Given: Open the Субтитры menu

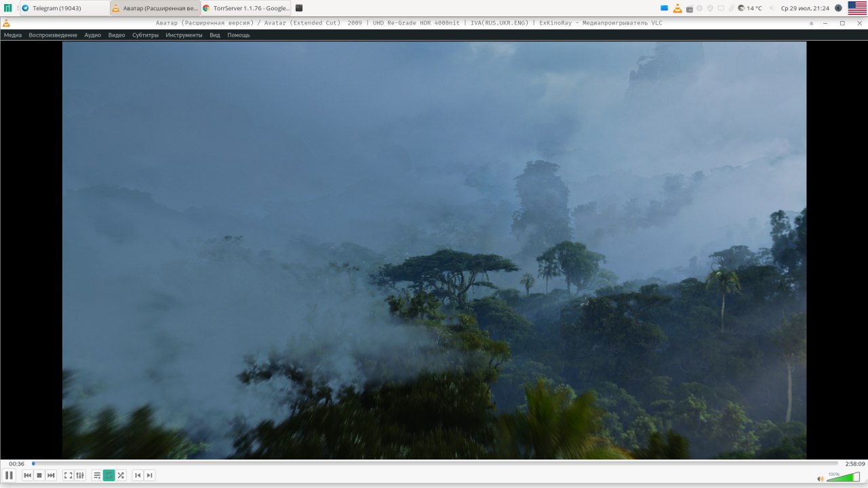Looking at the screenshot, I should tap(145, 35).
